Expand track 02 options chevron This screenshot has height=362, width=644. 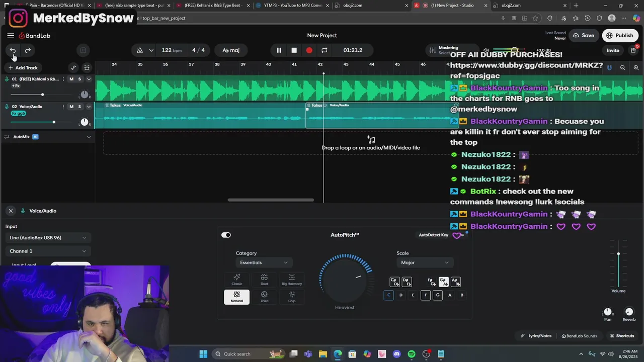click(x=89, y=107)
